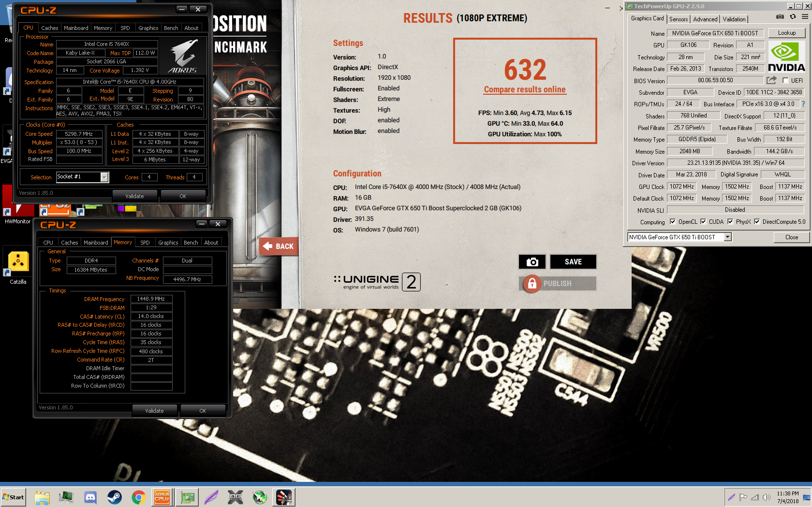Click the NB Frequency value 4496.7 MHz

pyautogui.click(x=187, y=279)
